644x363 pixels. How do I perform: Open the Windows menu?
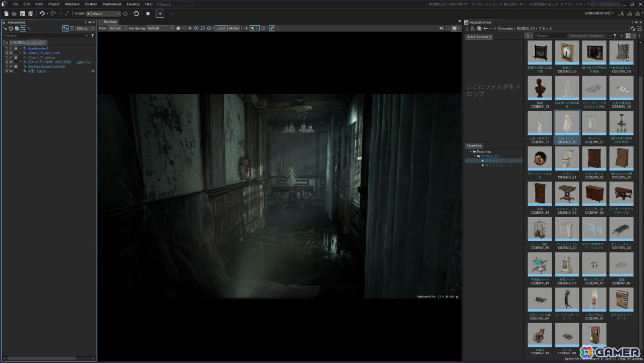pos(72,4)
